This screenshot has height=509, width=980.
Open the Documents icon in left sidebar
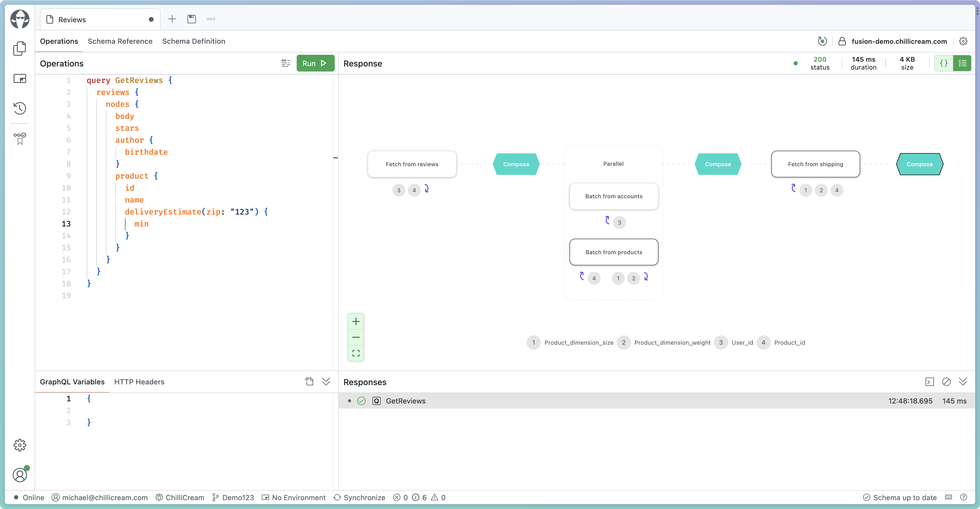click(19, 48)
